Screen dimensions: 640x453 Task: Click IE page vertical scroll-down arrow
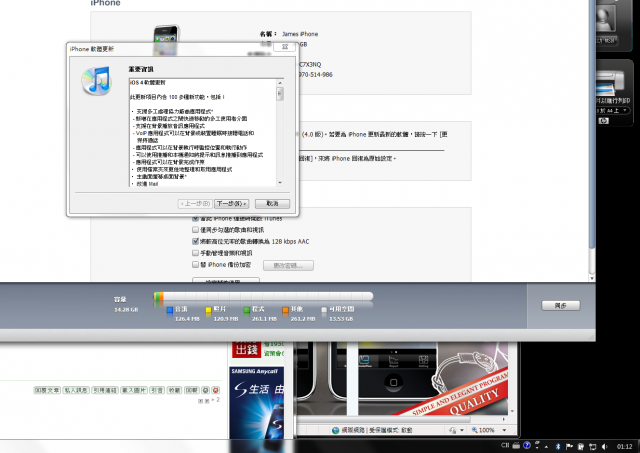pyautogui.click(x=512, y=412)
